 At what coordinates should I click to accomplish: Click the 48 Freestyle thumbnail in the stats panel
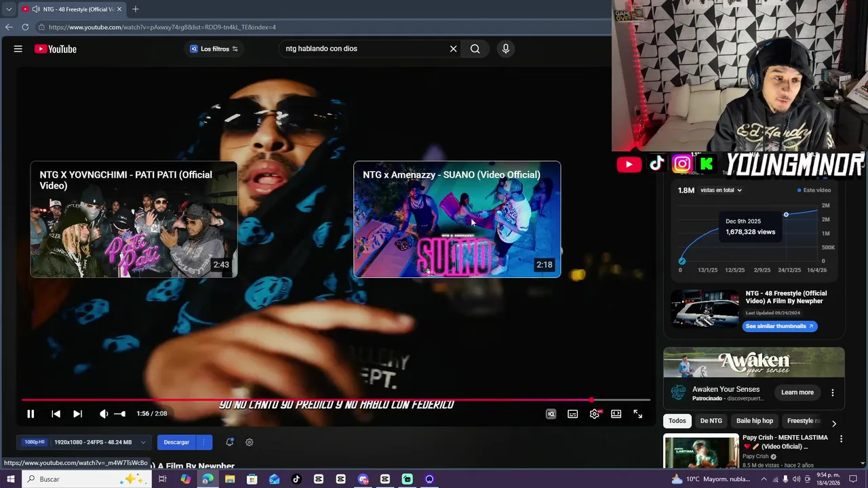pos(705,308)
